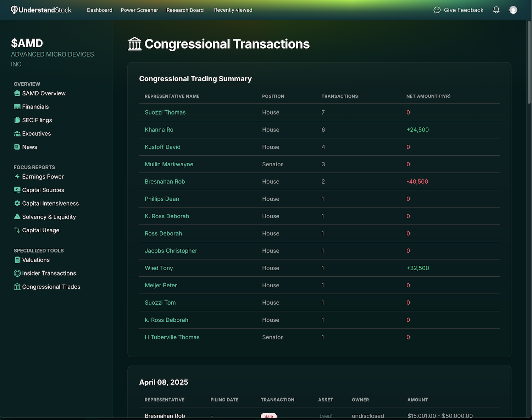Open Ross Deborah link without initial
The height and width of the screenshot is (420, 532).
click(x=163, y=233)
